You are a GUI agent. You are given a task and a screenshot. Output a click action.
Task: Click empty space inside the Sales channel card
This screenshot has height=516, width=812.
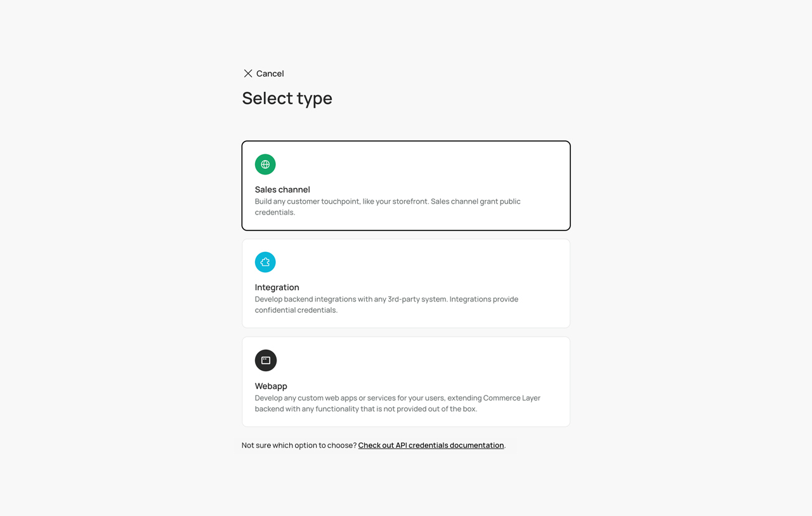[444, 166]
